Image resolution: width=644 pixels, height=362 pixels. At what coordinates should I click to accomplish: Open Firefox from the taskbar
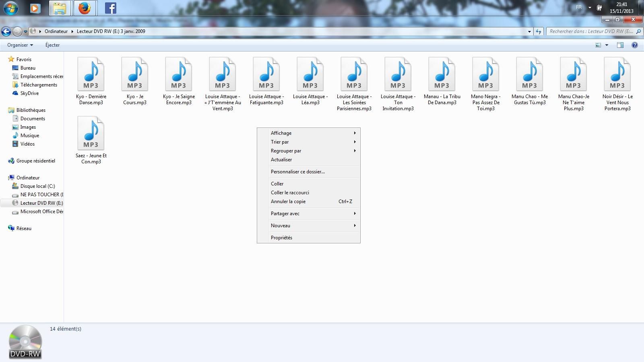85,8
